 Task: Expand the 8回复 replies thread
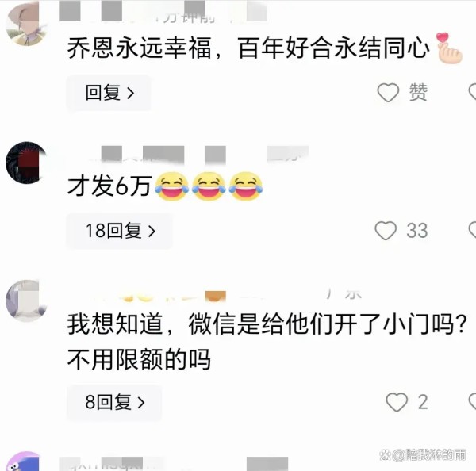[x=114, y=403]
